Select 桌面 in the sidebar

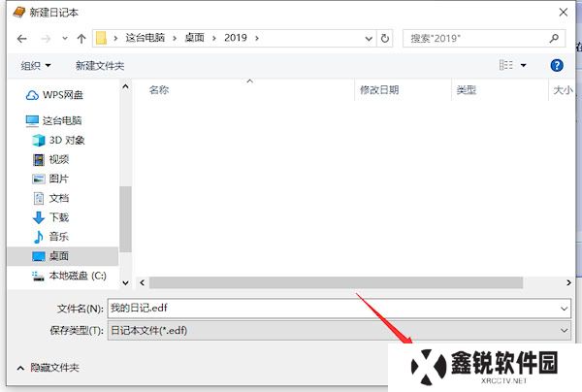click(x=63, y=256)
